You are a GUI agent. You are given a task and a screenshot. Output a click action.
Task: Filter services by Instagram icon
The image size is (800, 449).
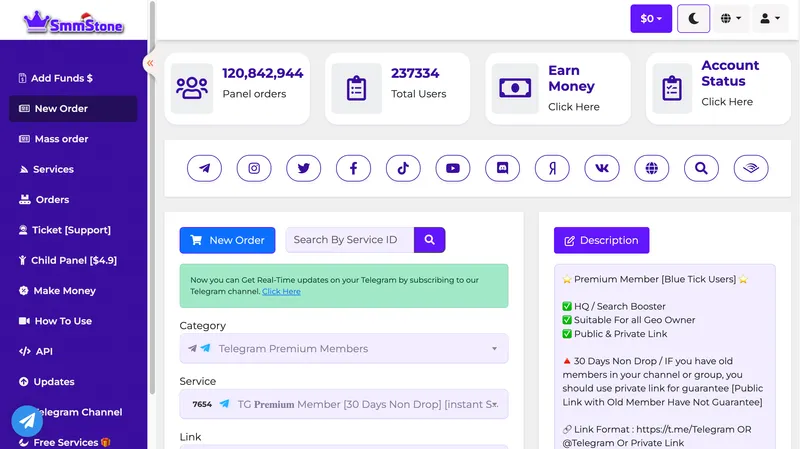tap(254, 168)
